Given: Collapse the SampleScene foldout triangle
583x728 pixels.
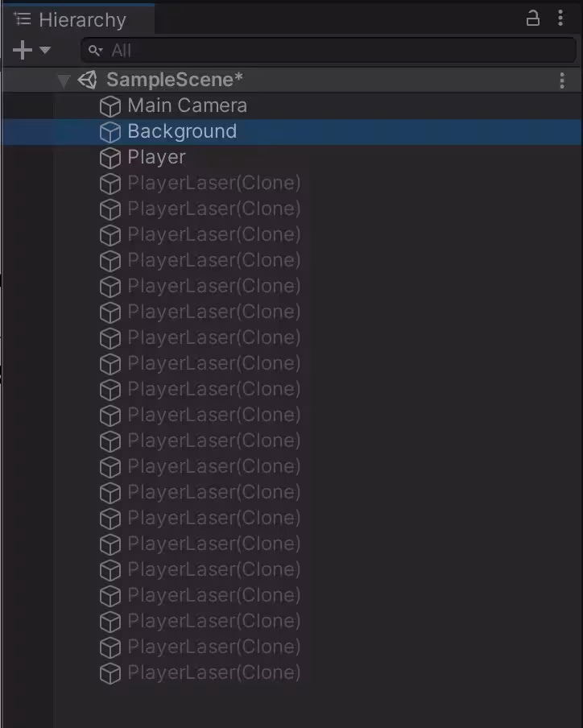Looking at the screenshot, I should [64, 81].
